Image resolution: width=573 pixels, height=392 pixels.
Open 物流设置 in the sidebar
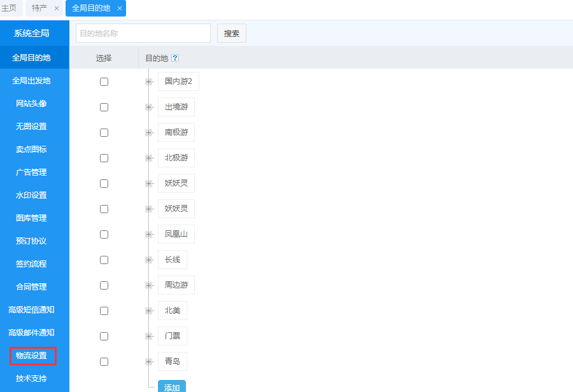click(x=32, y=356)
